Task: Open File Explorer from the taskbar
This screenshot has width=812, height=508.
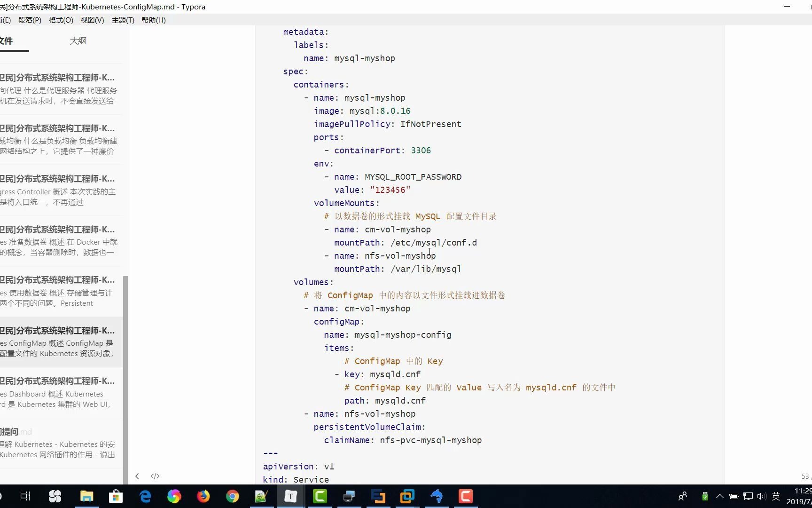Action: [x=86, y=496]
